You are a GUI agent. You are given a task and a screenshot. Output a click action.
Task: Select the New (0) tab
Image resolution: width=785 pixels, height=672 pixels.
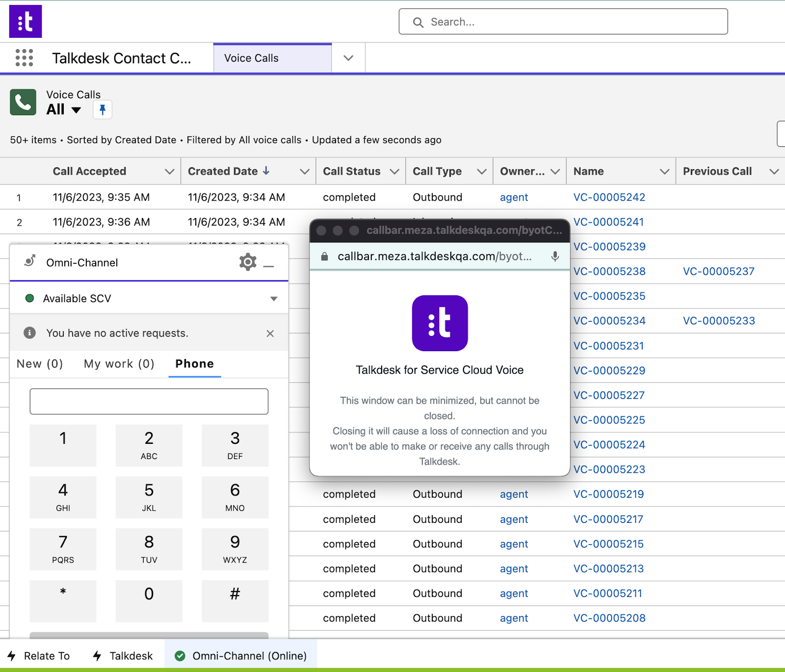[40, 363]
